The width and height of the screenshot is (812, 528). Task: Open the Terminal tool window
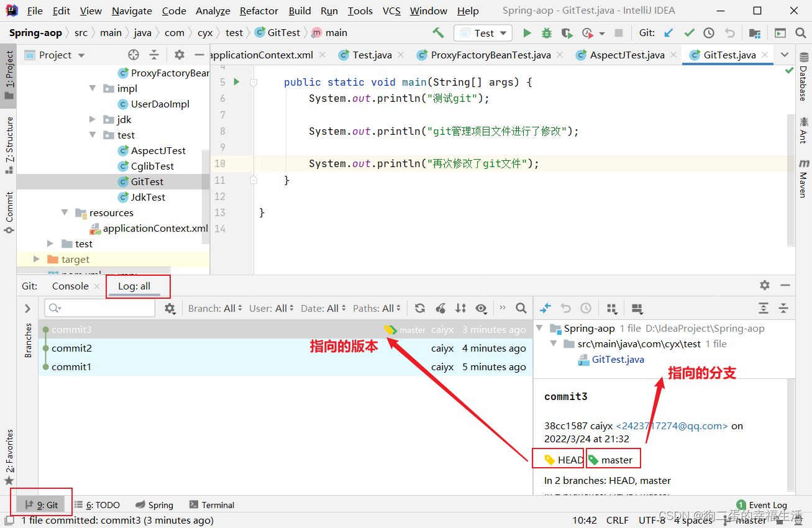pyautogui.click(x=212, y=504)
